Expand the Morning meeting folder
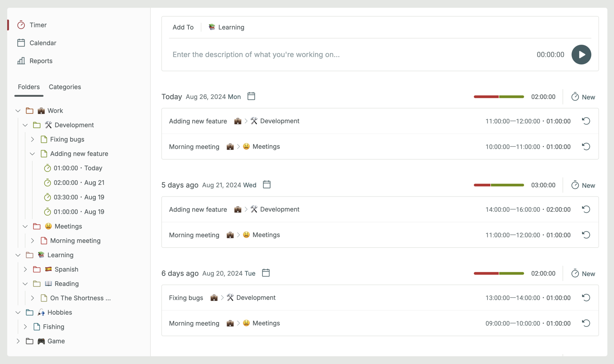Image resolution: width=614 pixels, height=364 pixels. click(x=33, y=241)
